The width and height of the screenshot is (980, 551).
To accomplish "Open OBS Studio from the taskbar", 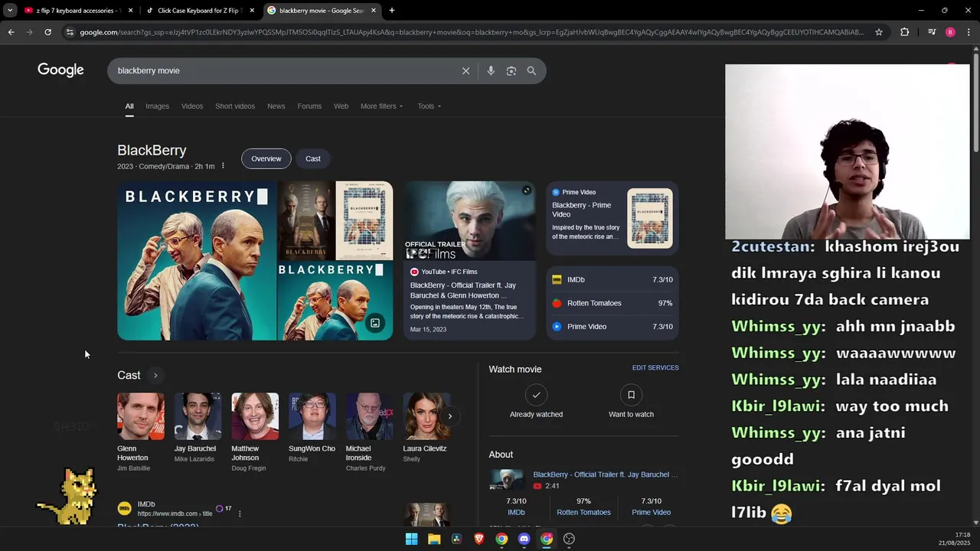I will pyautogui.click(x=569, y=539).
